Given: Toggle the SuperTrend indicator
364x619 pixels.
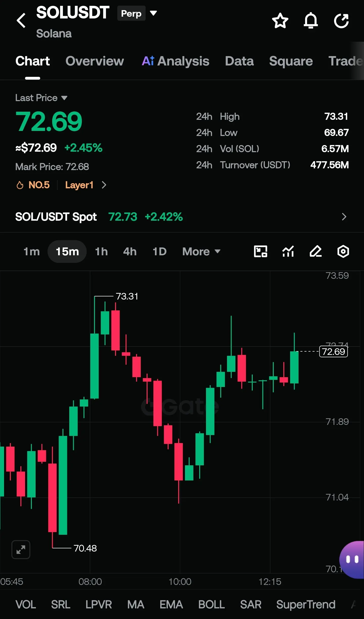Looking at the screenshot, I should tap(306, 605).
